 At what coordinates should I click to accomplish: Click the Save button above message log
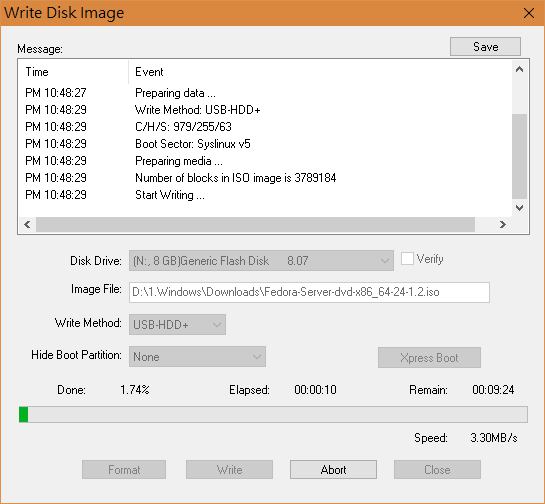(485, 47)
